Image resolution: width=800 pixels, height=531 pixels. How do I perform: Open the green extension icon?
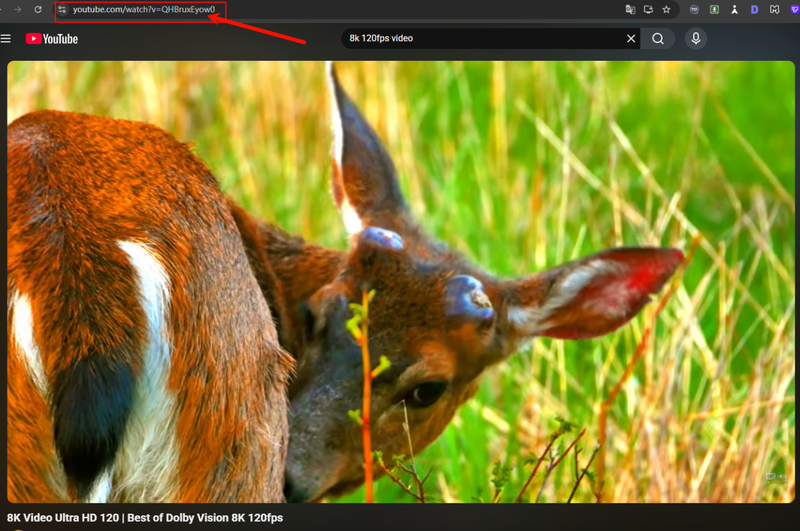714,10
